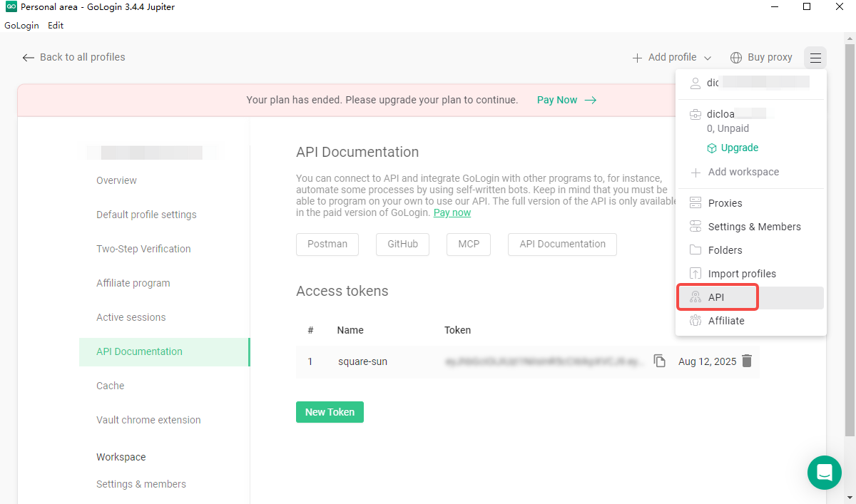Screen dimensions: 856x504
Task: Open the Edit menu in the menu bar
Action: click(x=56, y=25)
